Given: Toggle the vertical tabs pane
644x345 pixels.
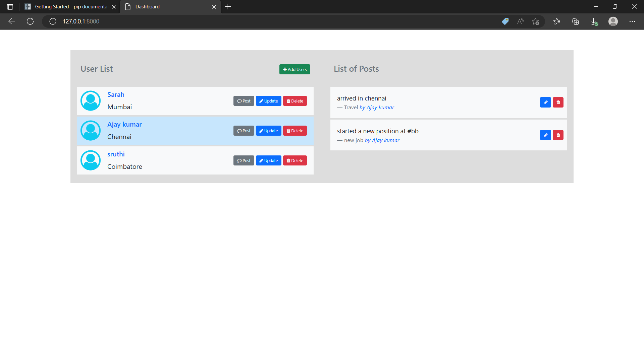Looking at the screenshot, I should (x=10, y=6).
